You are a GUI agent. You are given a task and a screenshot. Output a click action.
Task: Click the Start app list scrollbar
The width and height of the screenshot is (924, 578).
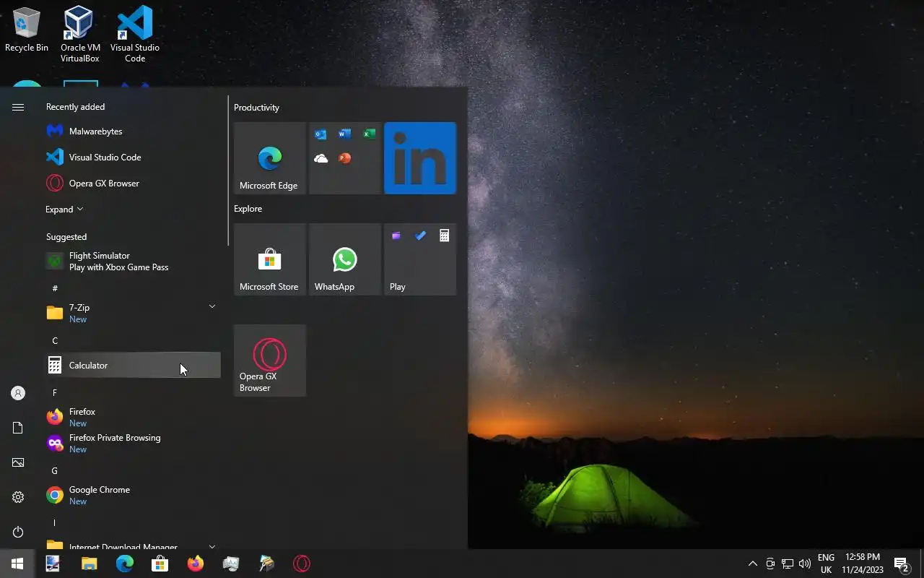point(228,171)
